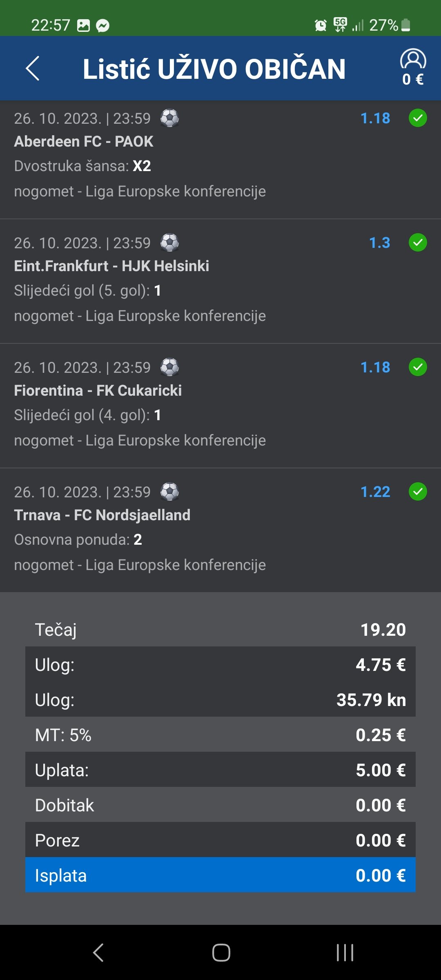Tap green checkmark on Trnava bet
Screen dimensions: 441x980
(x=418, y=492)
